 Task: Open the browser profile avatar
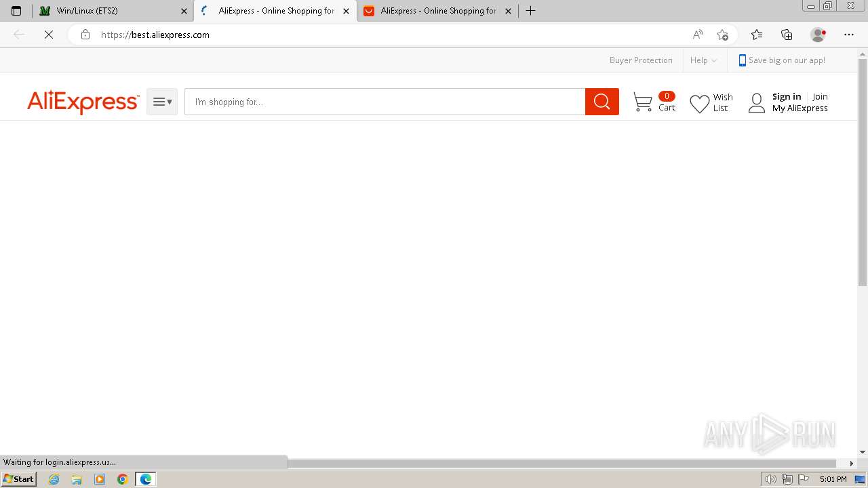coord(818,35)
